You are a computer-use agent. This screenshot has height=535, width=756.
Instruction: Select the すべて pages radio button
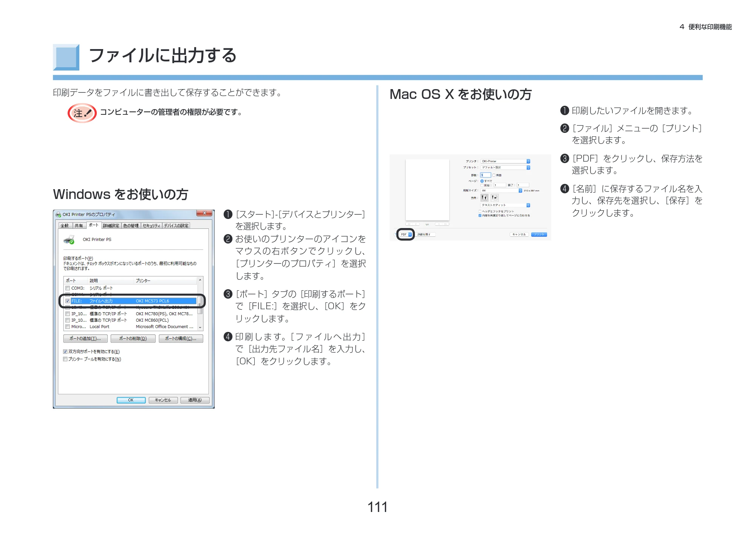pos(482,181)
